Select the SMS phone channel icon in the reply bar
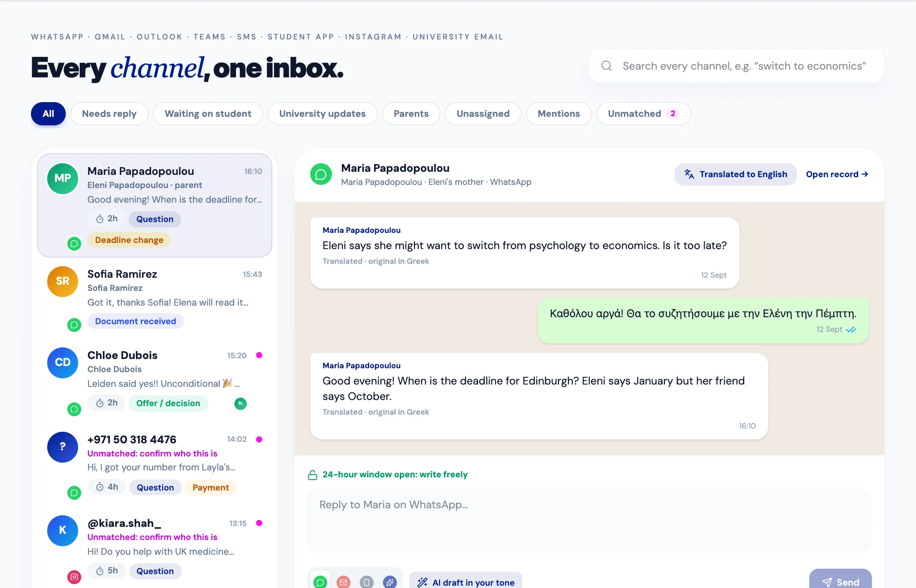The height and width of the screenshot is (588, 916). (x=366, y=582)
